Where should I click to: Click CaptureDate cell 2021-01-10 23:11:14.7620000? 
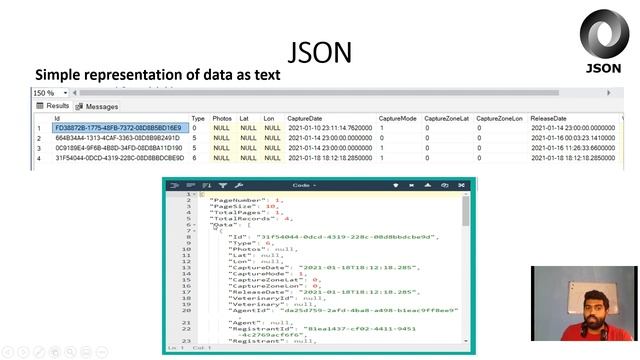330,128
